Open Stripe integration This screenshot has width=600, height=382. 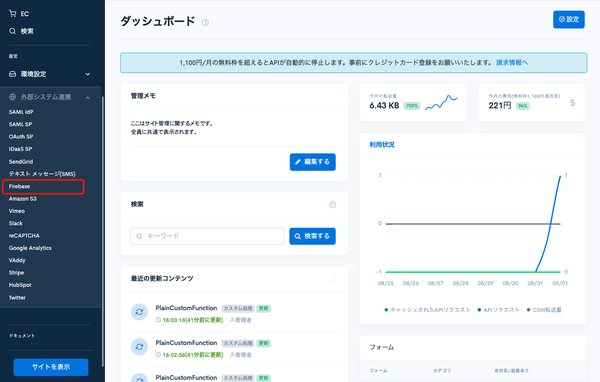coord(16,273)
